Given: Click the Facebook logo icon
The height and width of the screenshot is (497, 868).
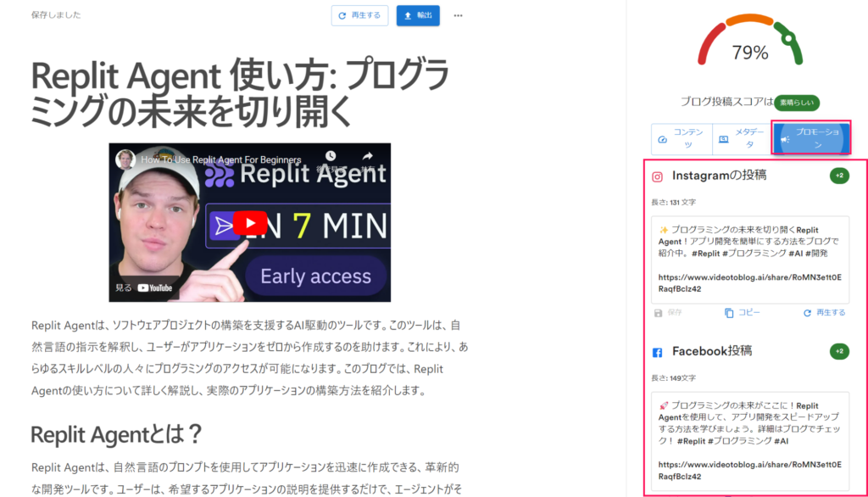Looking at the screenshot, I should (657, 352).
